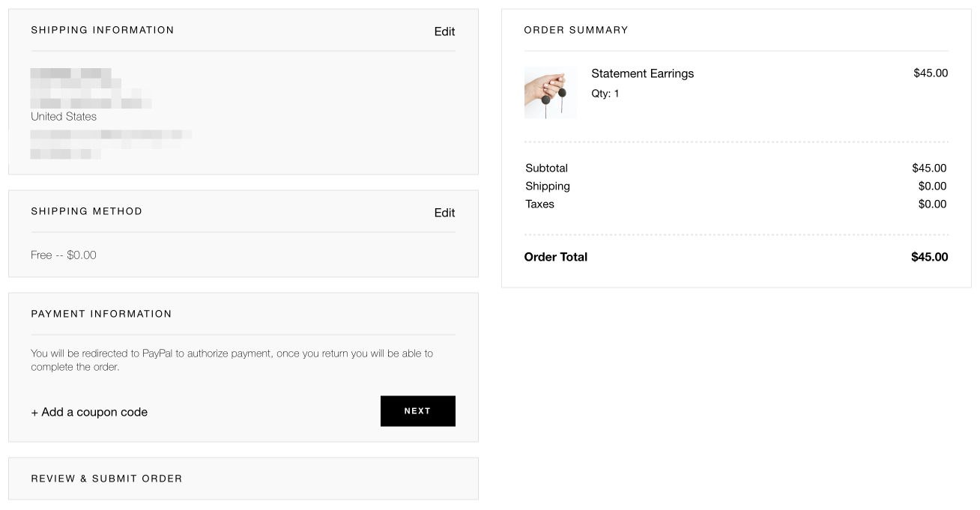Screen dimensions: 980x510
Task: Click the Payment Information section heading
Action: click(101, 314)
